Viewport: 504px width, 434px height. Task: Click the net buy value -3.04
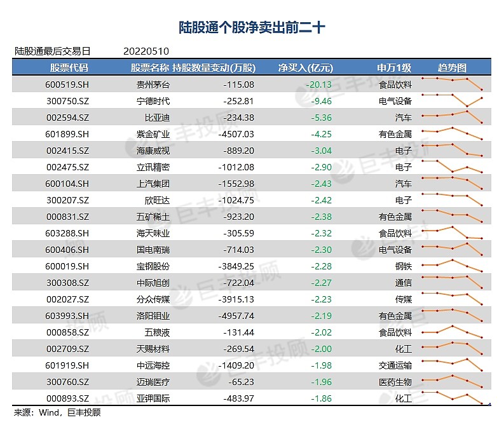[x=321, y=151]
